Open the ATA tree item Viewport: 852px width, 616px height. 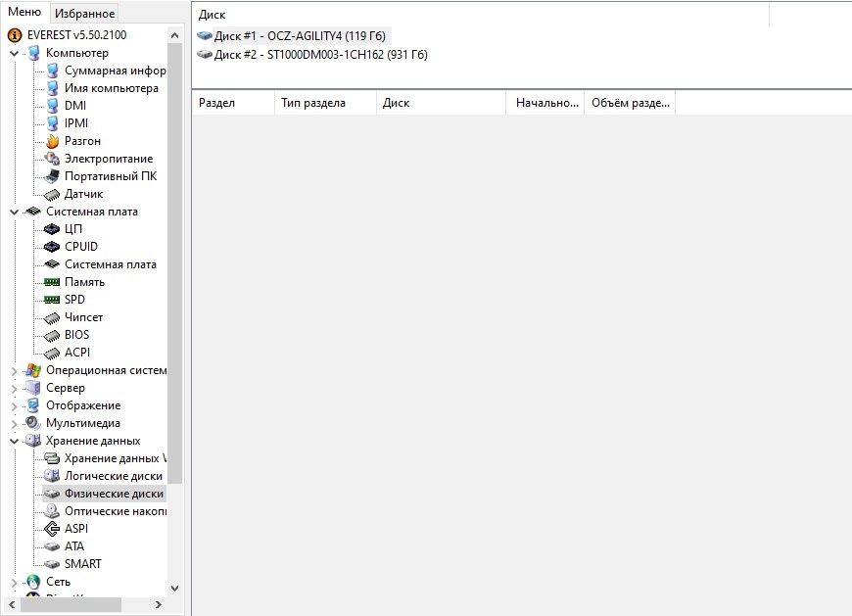click(74, 546)
